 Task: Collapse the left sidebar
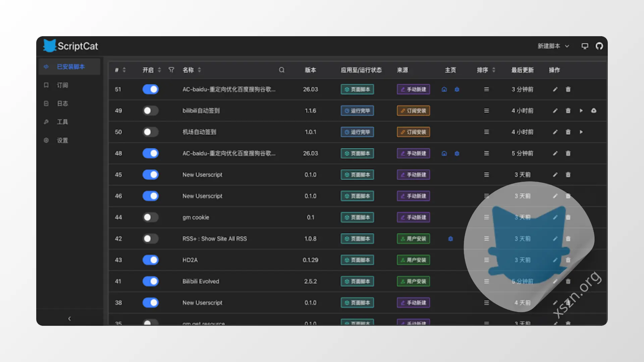coord(69,319)
